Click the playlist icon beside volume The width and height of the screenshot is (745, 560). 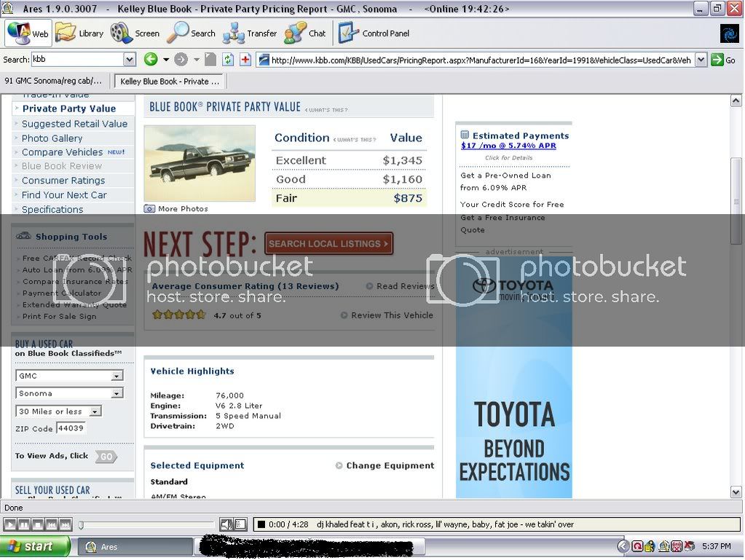click(240, 524)
